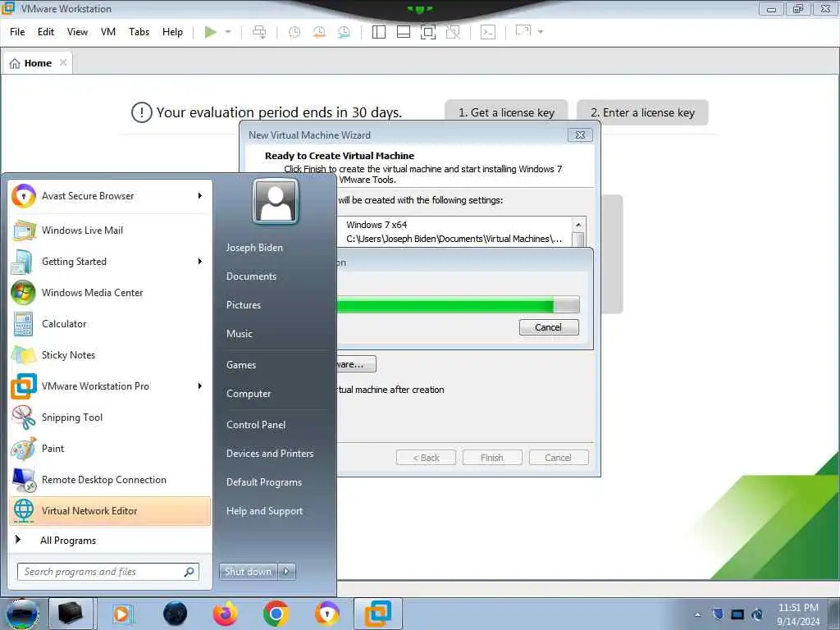Click the wizard bottom Cancel button

click(558, 458)
